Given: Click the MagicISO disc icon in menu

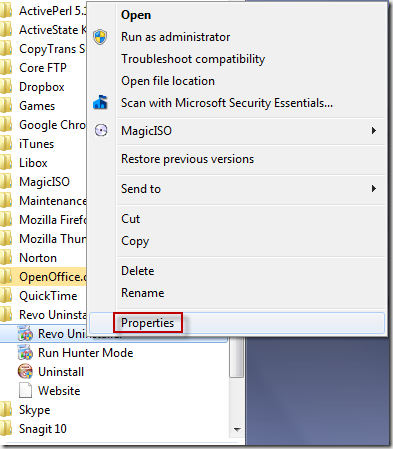Looking at the screenshot, I should point(101,130).
